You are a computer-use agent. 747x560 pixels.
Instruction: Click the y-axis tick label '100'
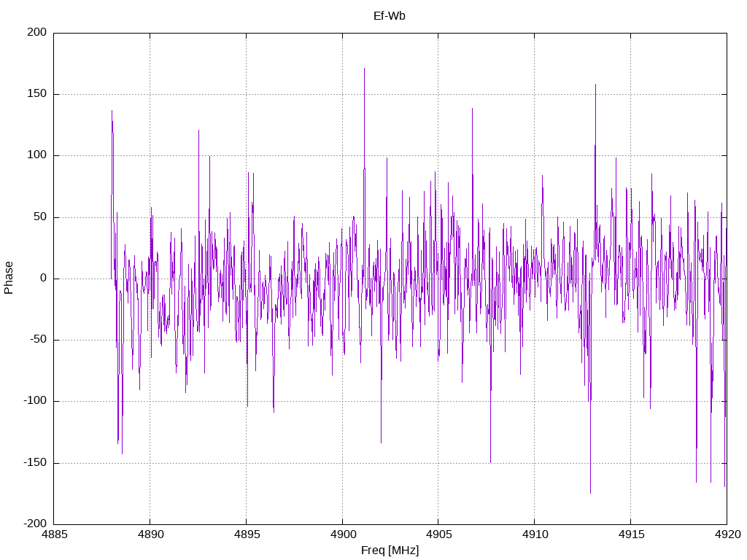coord(37,155)
